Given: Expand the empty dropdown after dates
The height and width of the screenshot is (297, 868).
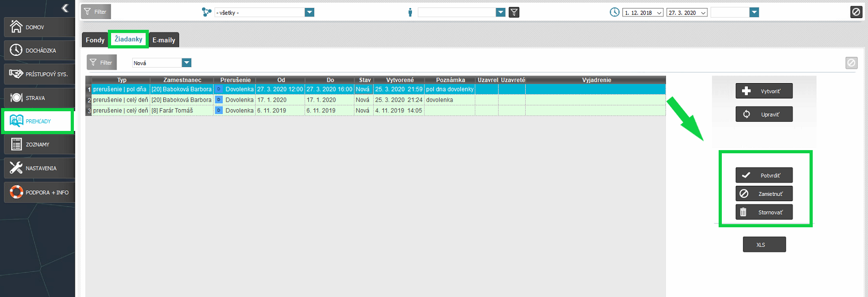Looking at the screenshot, I should (754, 12).
